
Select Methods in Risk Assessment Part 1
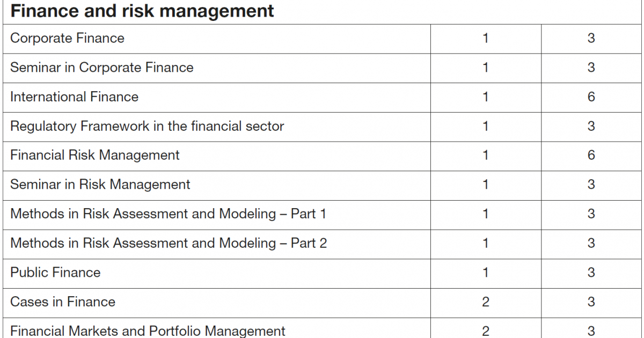pyautogui.click(x=168, y=214)
